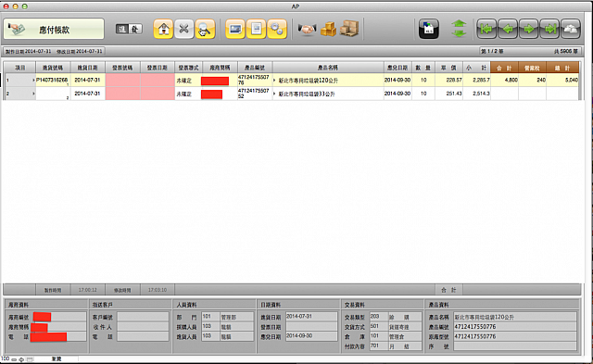Click the 進貨日期 field in the 日期資料 panel

click(311, 317)
